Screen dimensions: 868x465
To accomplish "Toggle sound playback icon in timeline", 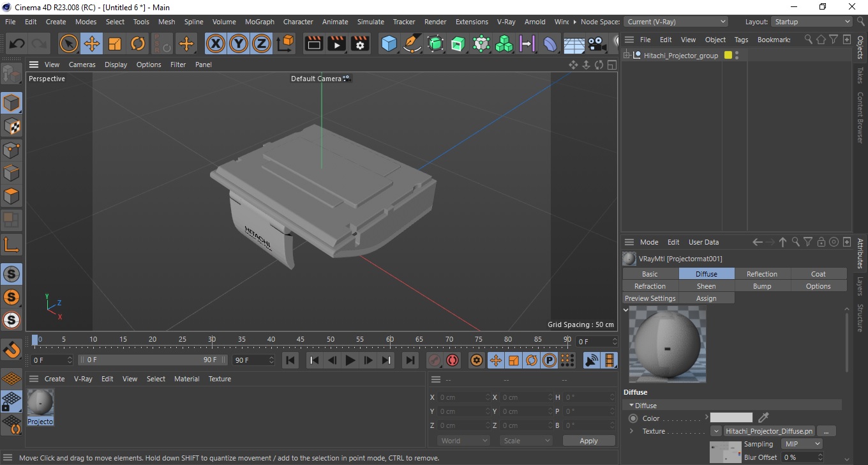I will pos(592,360).
